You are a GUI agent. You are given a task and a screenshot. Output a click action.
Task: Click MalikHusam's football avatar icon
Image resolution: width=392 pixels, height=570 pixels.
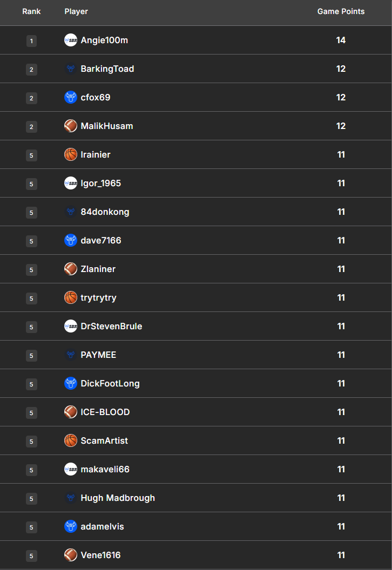click(x=71, y=126)
